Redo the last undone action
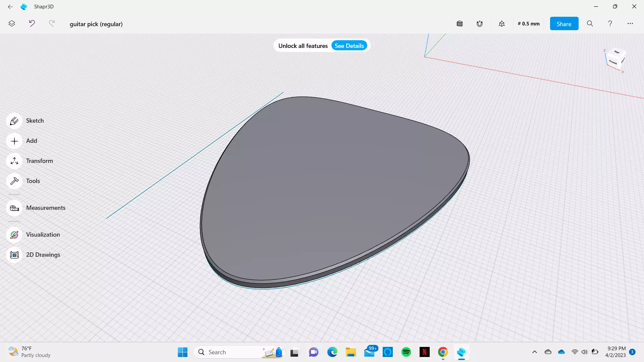 click(52, 23)
